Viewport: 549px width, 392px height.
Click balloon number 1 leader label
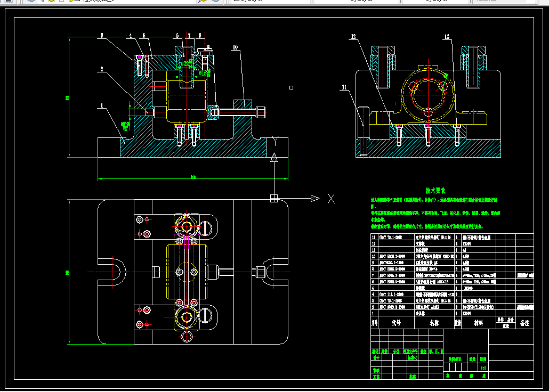click(102, 105)
